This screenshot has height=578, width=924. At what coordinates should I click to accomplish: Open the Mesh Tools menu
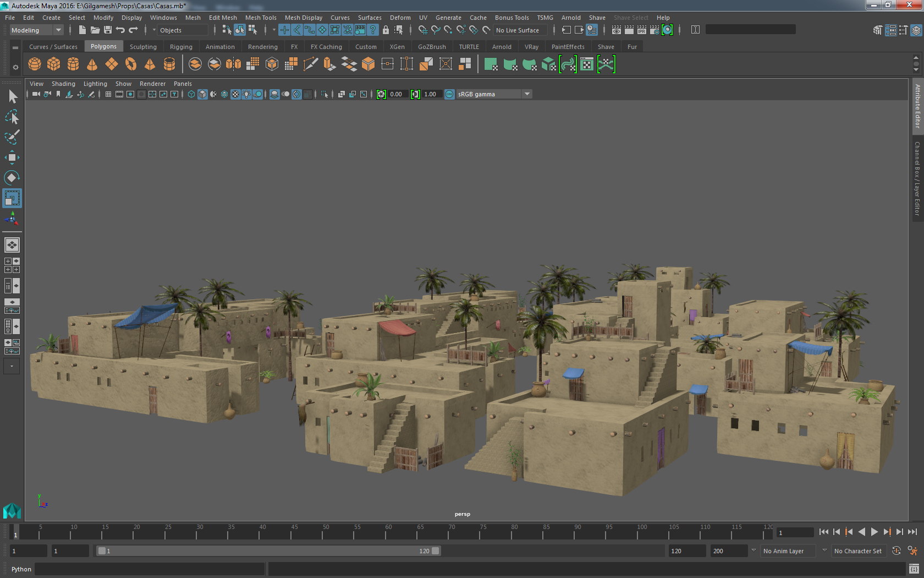pyautogui.click(x=261, y=18)
